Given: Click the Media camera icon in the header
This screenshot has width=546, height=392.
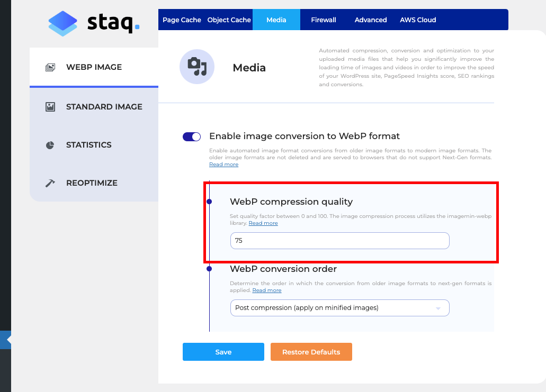Looking at the screenshot, I should 196,67.
